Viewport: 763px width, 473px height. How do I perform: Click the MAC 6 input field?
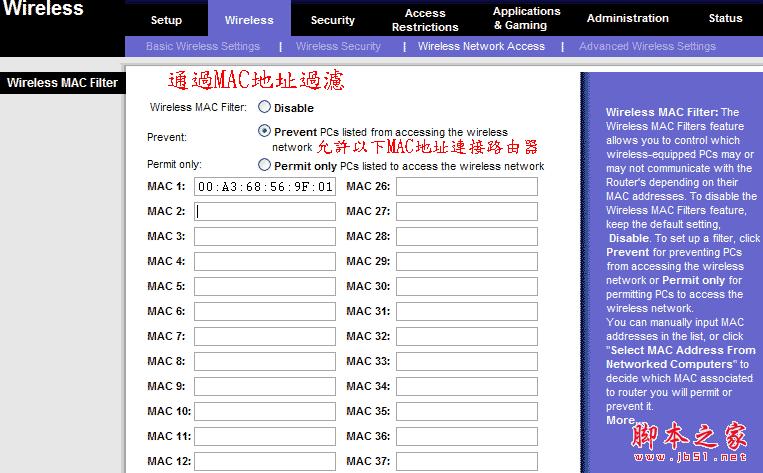coord(265,311)
